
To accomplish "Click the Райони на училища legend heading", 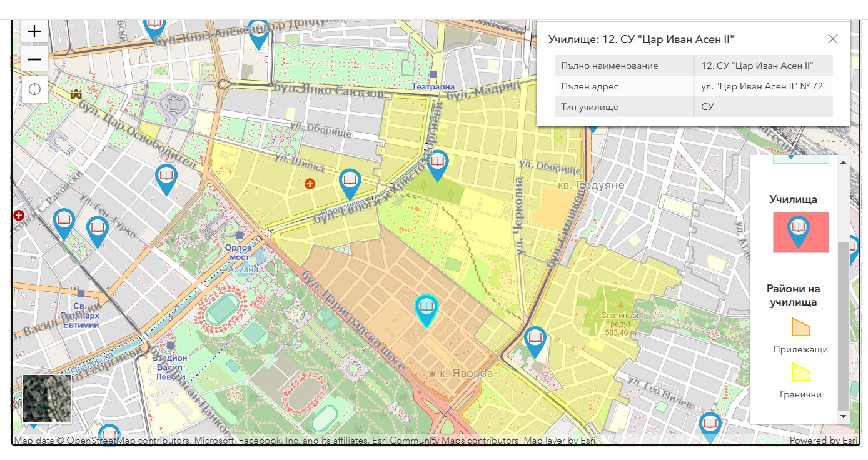I will (793, 296).
